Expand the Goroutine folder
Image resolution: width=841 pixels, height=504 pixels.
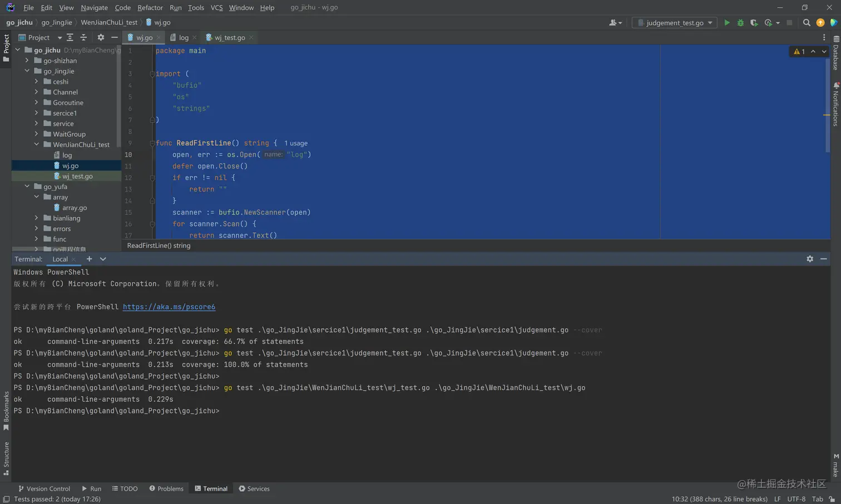click(x=36, y=103)
